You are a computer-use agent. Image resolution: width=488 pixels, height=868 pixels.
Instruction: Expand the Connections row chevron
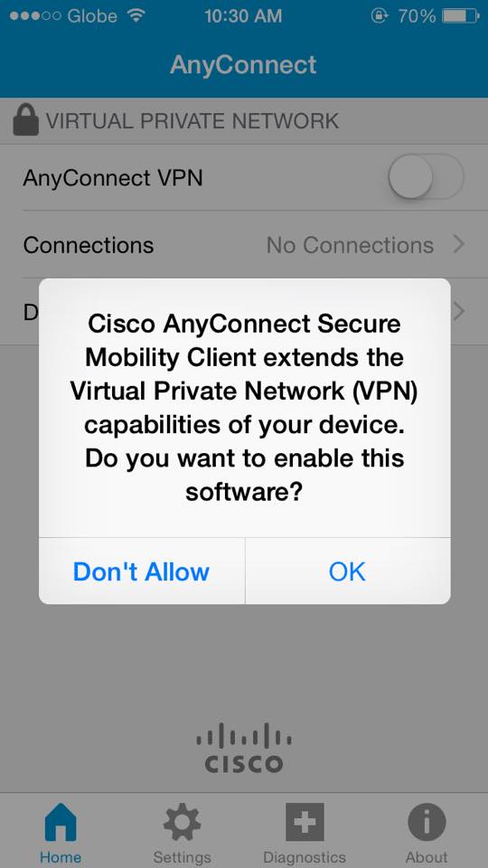point(459,244)
